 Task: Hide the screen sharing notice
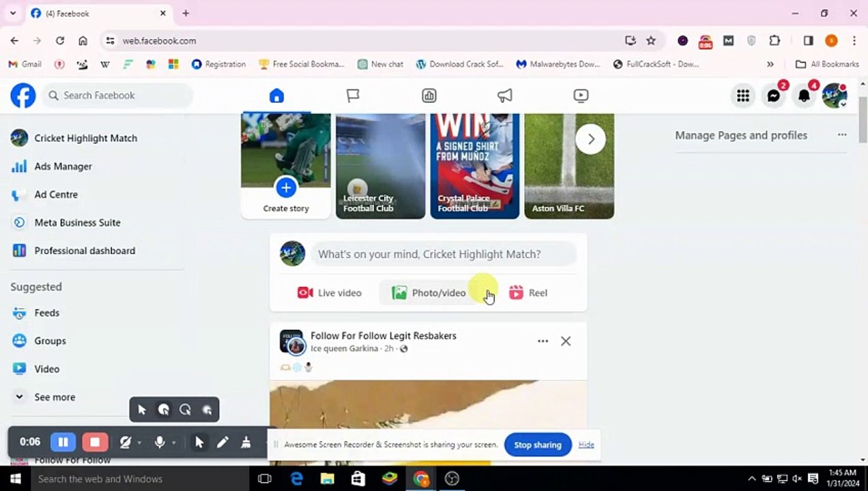586,445
